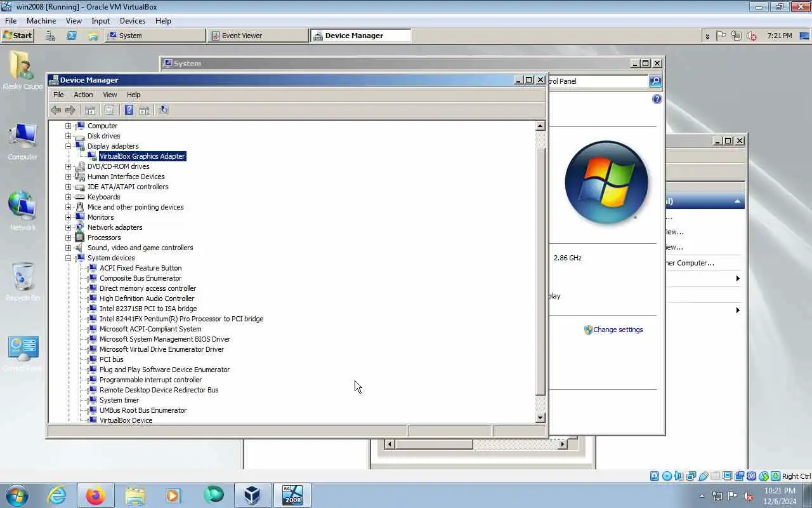The image size is (812, 508).
Task: Open Windows Explorer quick launch icon
Action: point(93,36)
